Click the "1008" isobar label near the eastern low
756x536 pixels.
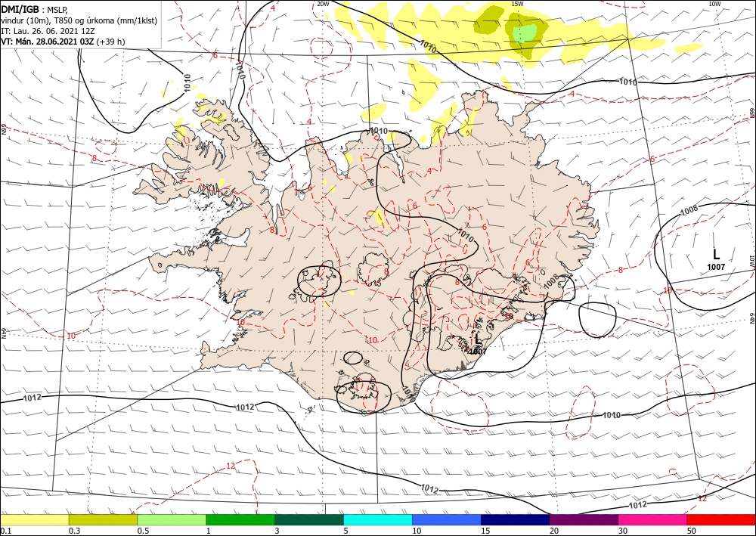[689, 209]
